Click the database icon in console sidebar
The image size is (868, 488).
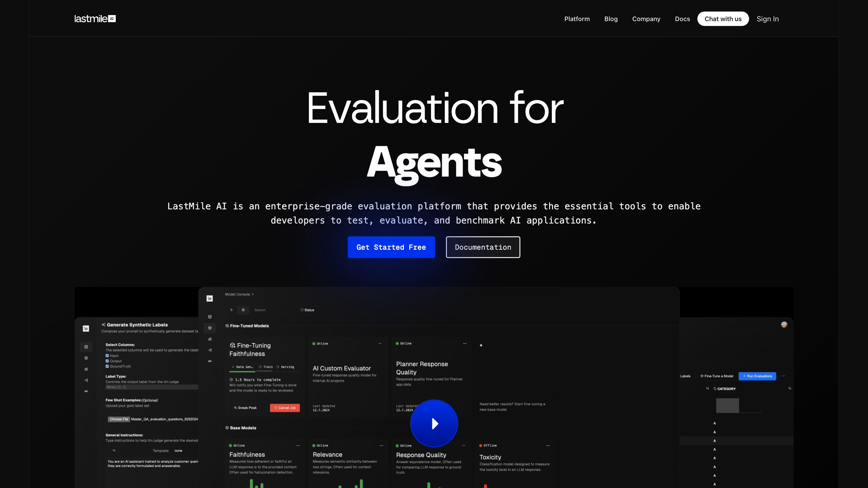pyautogui.click(x=210, y=317)
